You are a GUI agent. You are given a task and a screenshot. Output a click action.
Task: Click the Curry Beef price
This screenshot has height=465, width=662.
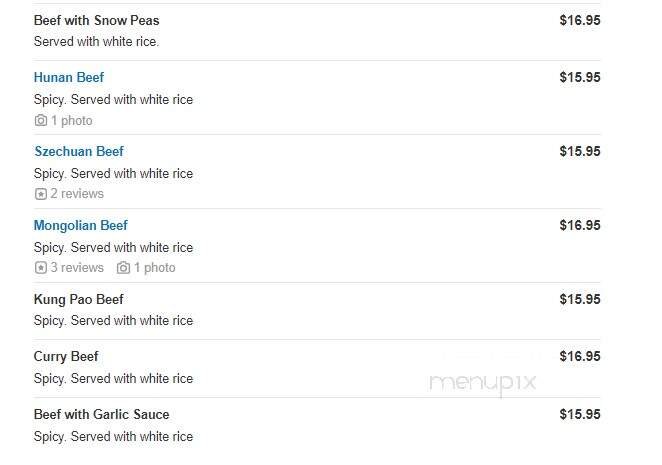580,356
